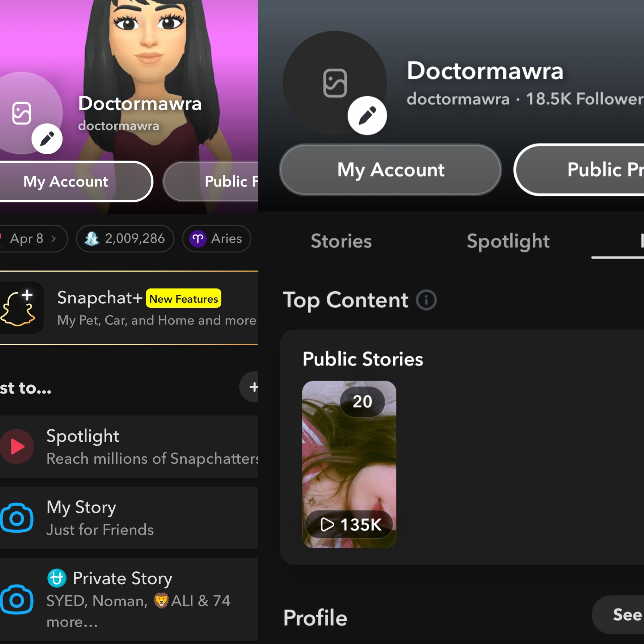The width and height of the screenshot is (644, 644).
Task: Open My Account in right dark panel
Action: point(390,170)
